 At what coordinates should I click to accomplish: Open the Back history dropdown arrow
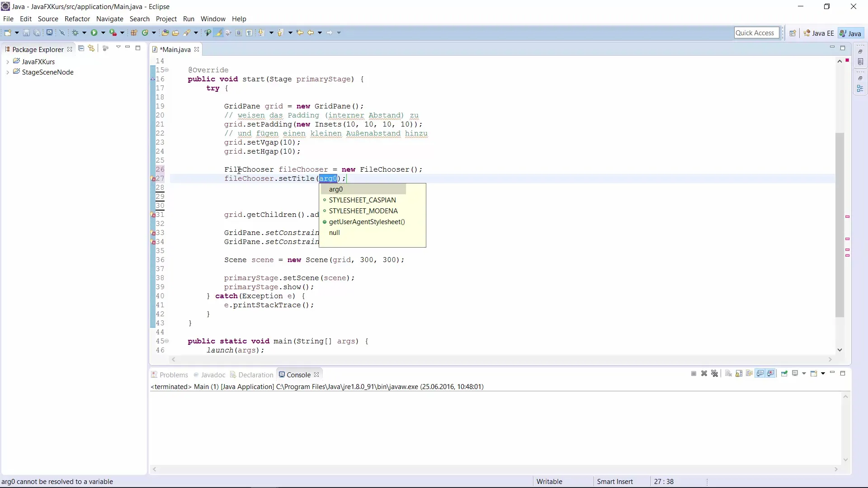(320, 33)
